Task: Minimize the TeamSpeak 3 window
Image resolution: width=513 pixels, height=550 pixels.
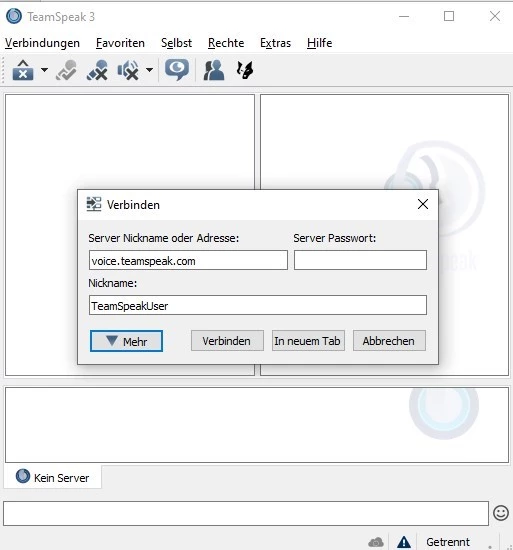Action: pos(404,16)
